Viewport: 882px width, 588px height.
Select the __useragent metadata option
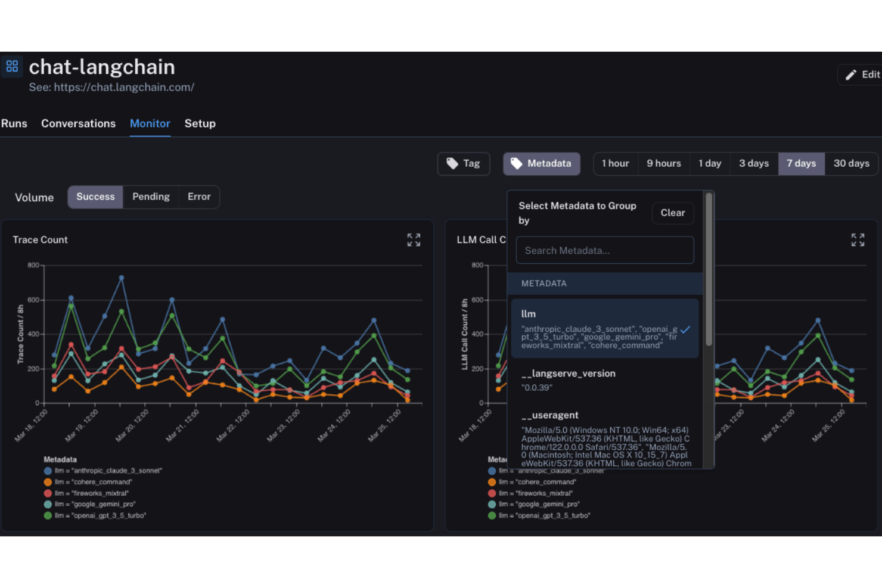(605, 438)
